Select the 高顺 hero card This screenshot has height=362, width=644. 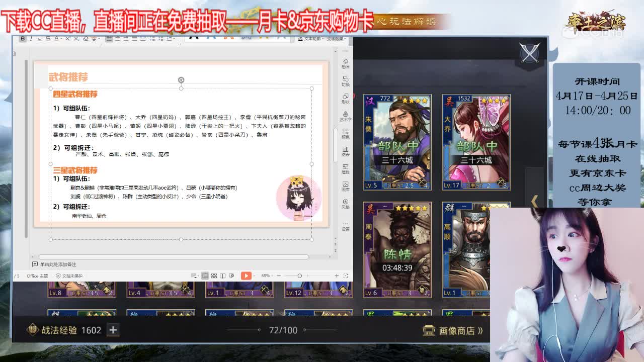pyautogui.click(x=466, y=250)
